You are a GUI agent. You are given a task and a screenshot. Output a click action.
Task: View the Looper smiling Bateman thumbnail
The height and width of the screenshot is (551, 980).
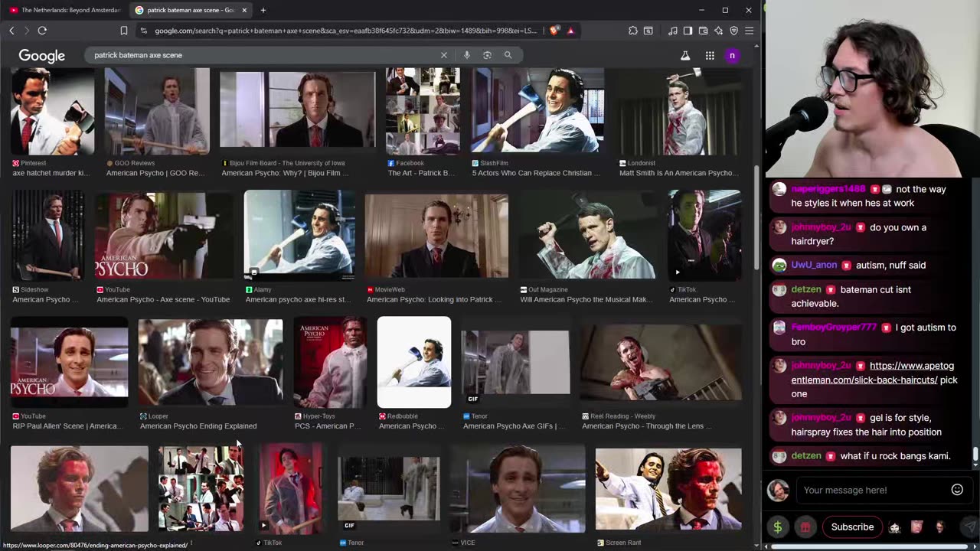point(211,362)
